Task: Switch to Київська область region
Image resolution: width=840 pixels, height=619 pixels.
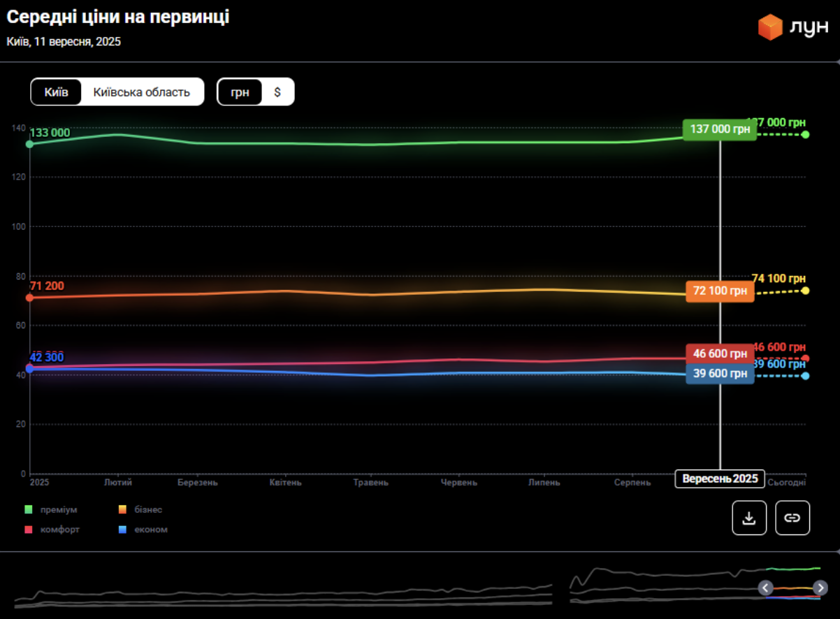Action: (x=142, y=92)
